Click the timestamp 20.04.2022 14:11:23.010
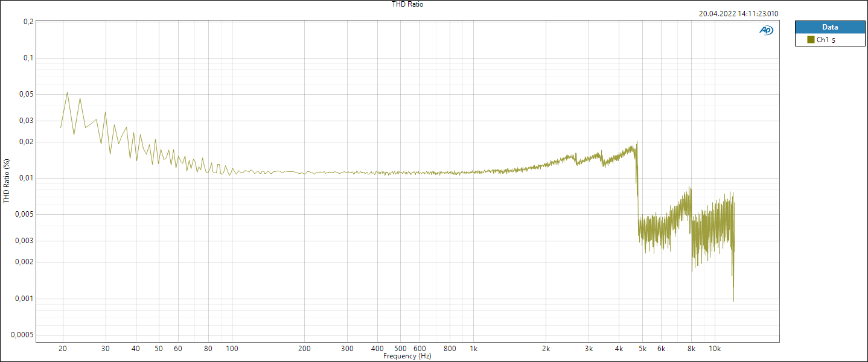 point(739,14)
